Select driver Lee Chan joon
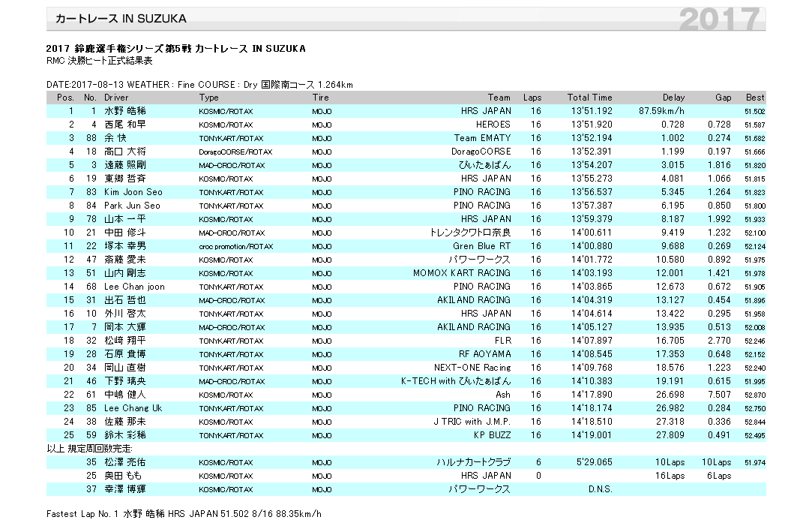This screenshot has width=812, height=526. [134, 287]
